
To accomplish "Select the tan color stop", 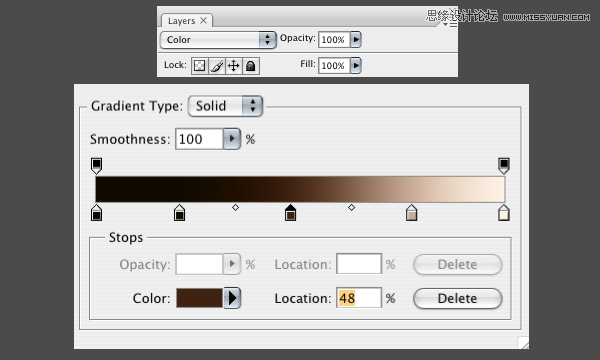I will point(411,213).
